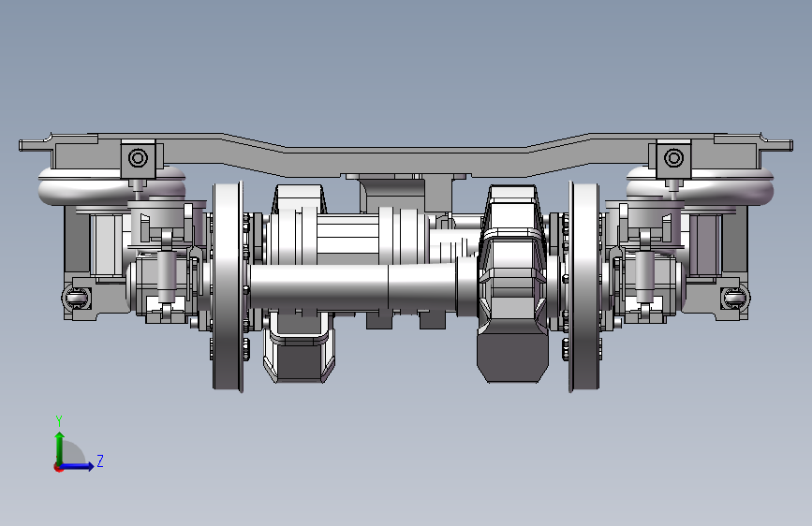Select the right air spring bellows
This screenshot has height=526, width=812.
pyautogui.click(x=701, y=185)
